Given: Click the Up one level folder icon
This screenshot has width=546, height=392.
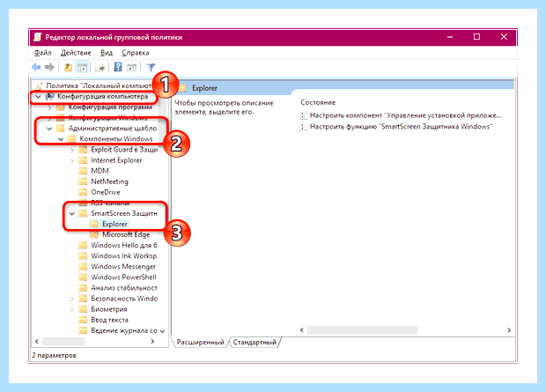Looking at the screenshot, I should [68, 67].
